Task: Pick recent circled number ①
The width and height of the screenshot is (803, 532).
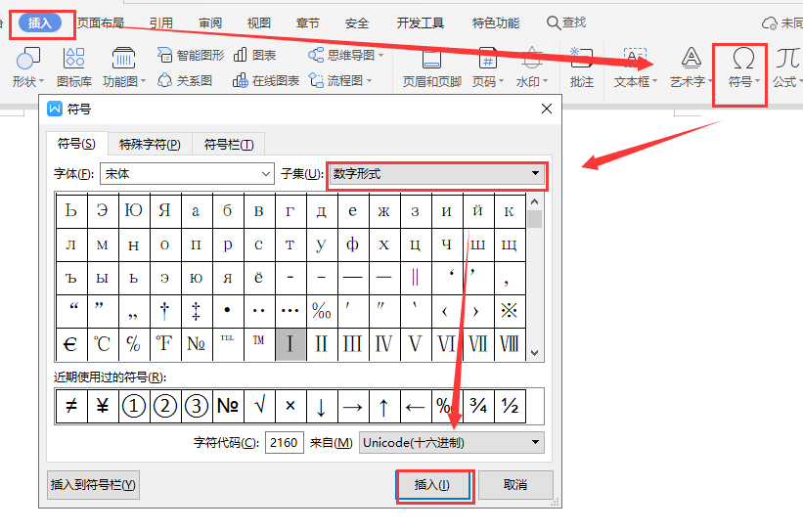Action: (x=134, y=406)
